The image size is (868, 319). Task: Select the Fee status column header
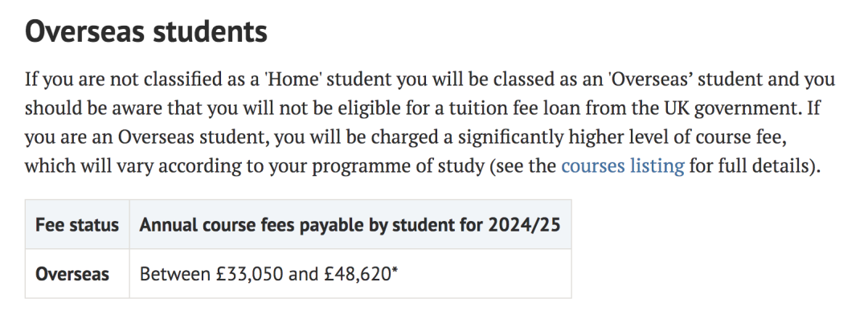tap(77, 224)
